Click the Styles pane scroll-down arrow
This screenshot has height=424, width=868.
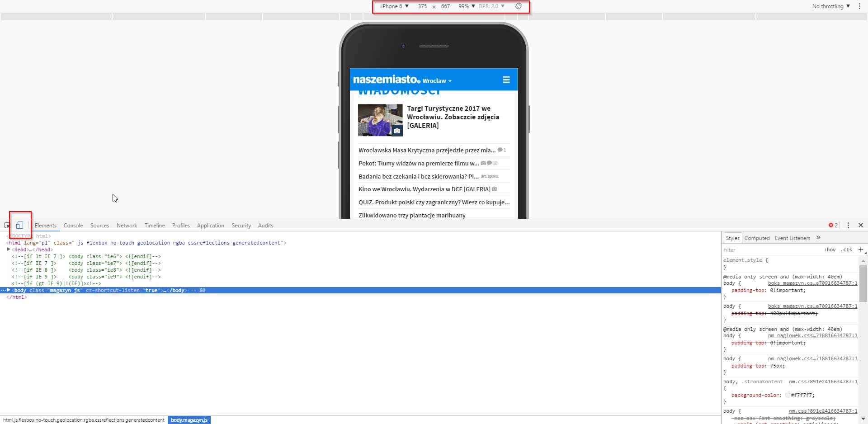coord(863,419)
